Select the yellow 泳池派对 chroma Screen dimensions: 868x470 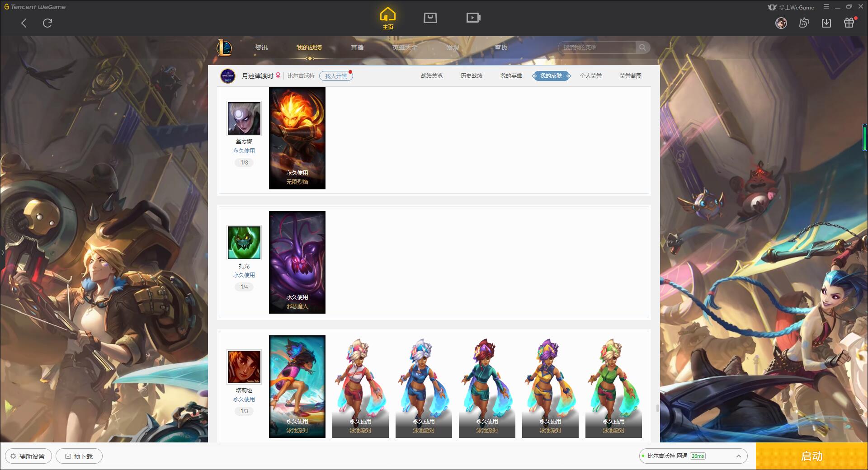tap(550, 386)
